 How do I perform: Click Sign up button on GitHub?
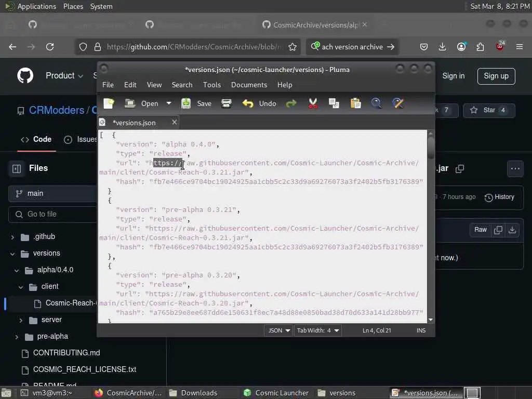pos(496,76)
